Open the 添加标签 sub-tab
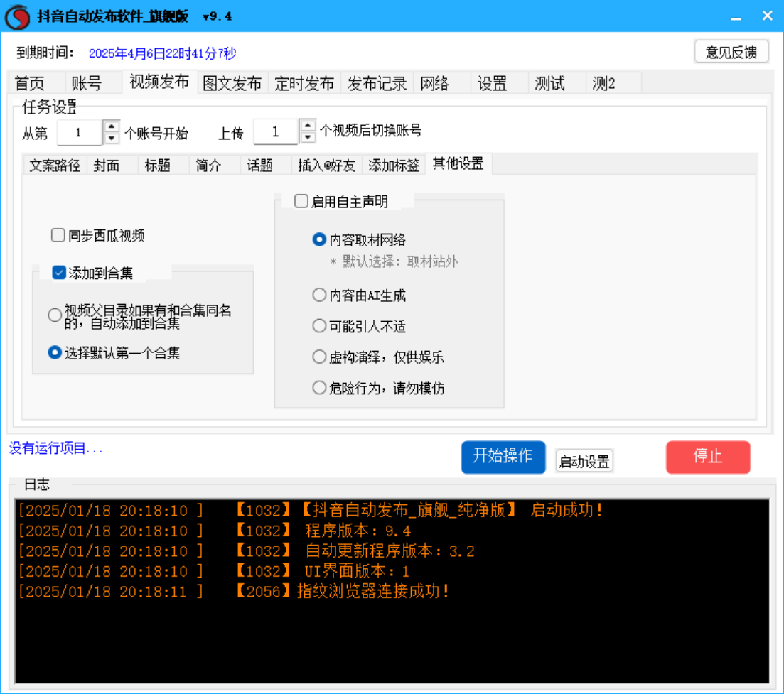The image size is (784, 694). pyautogui.click(x=394, y=166)
